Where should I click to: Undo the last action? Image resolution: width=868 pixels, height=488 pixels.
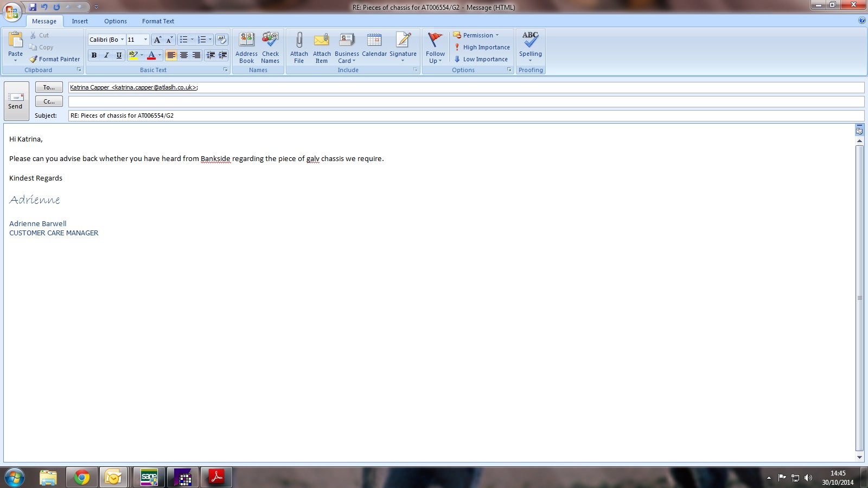(x=44, y=7)
